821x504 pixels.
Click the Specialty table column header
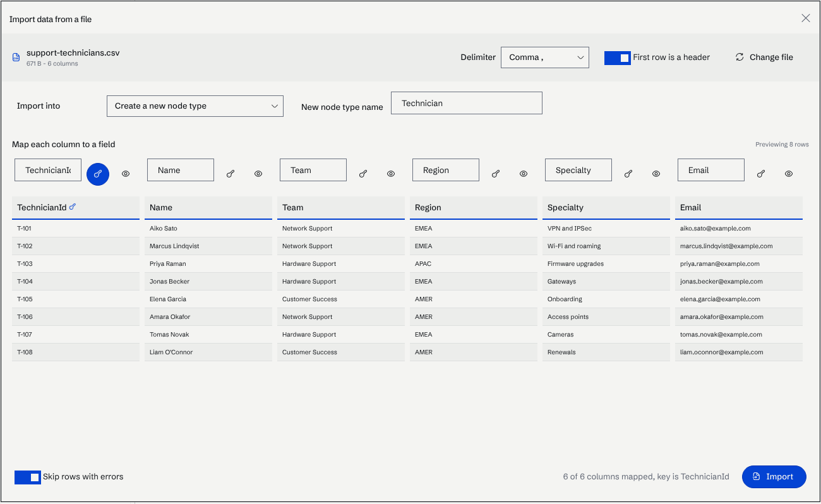tap(606, 208)
